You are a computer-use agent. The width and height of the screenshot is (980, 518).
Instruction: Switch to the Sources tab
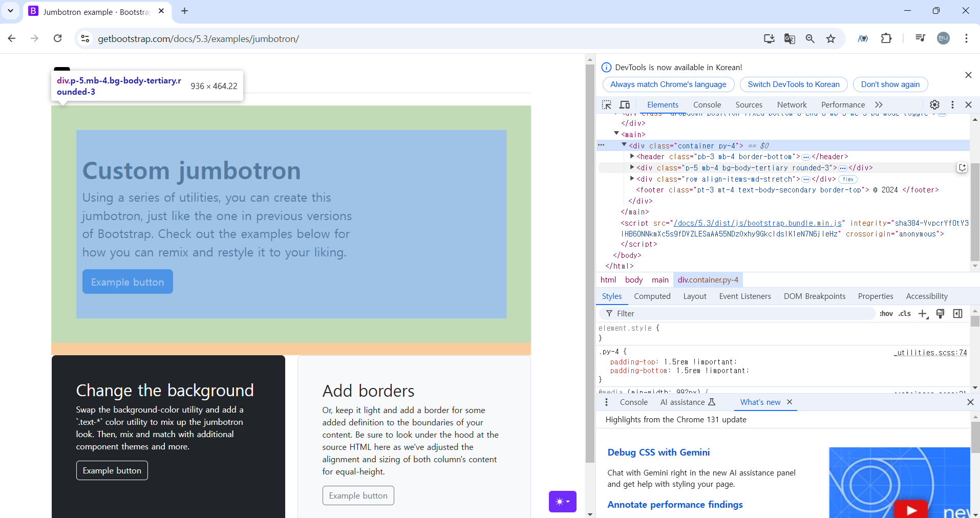click(x=749, y=105)
